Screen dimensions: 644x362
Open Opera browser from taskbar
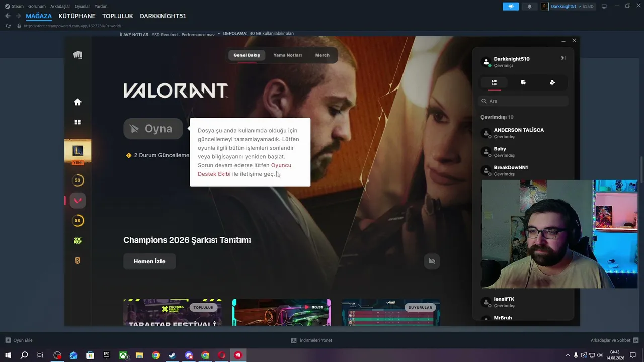[x=221, y=355]
